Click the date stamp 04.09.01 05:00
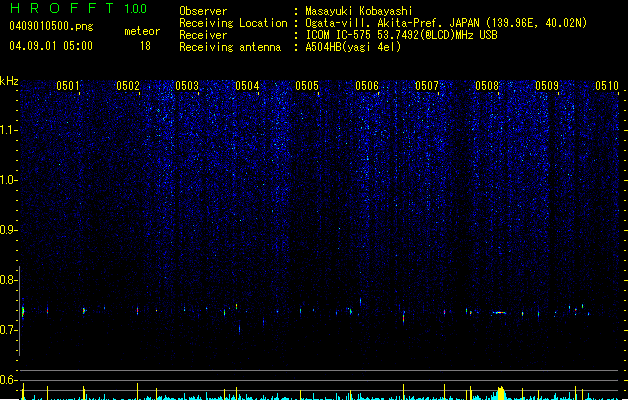The height and width of the screenshot is (400, 629). tap(51, 46)
